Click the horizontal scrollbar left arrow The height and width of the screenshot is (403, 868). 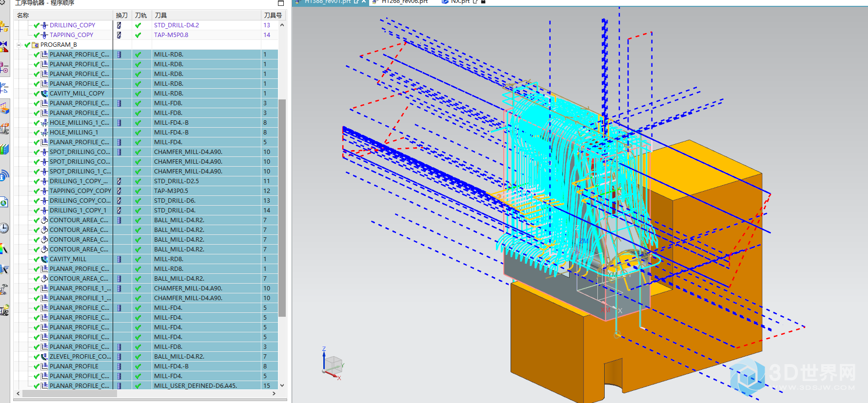coord(18,393)
